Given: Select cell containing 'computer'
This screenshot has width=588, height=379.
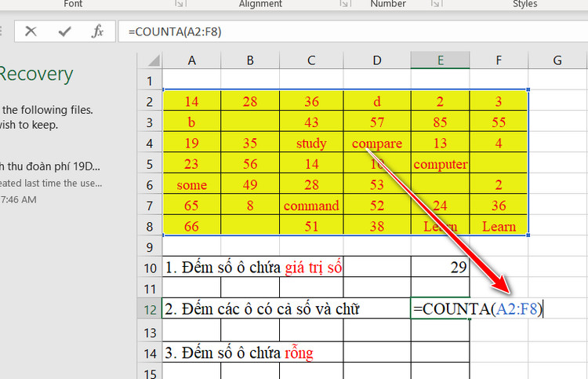Looking at the screenshot, I should [440, 165].
